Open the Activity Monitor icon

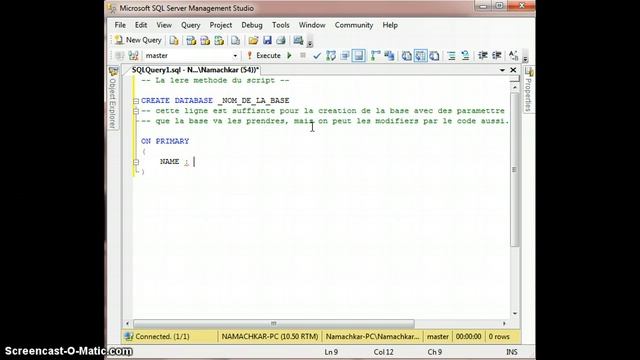(x=298, y=40)
